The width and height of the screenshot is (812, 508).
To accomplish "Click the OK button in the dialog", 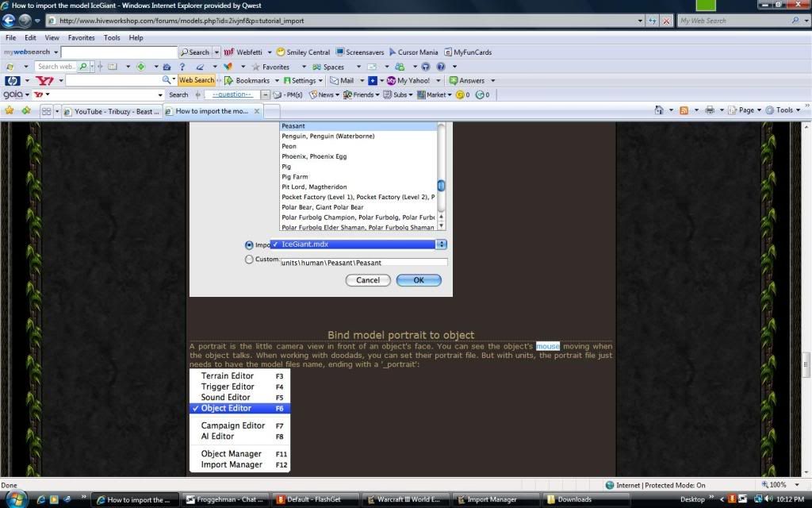I will (x=419, y=280).
